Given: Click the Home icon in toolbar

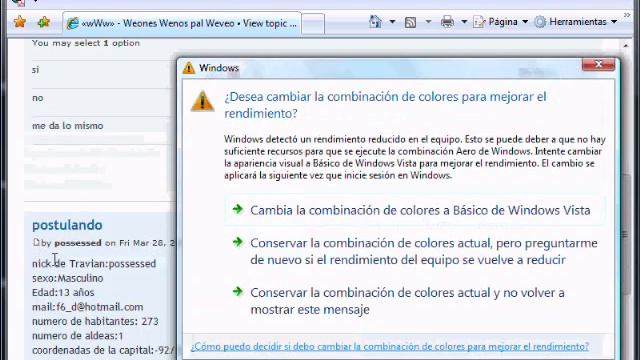Looking at the screenshot, I should click(375, 21).
